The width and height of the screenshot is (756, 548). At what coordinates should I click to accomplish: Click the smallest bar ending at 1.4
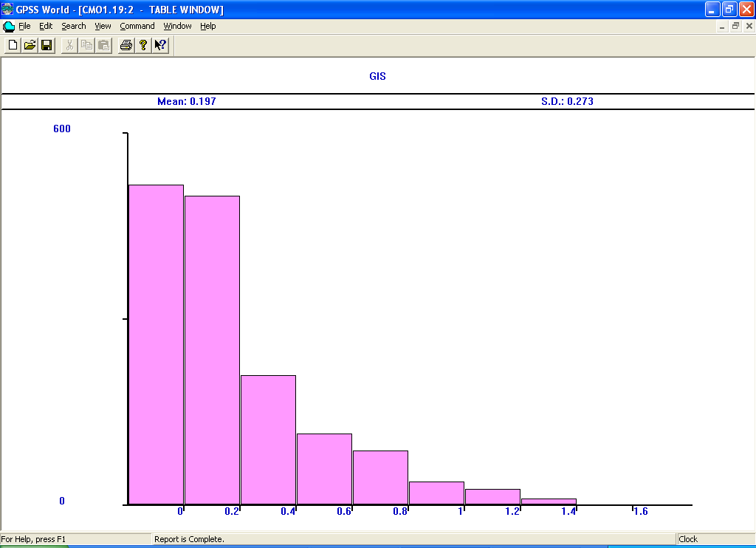click(549, 501)
